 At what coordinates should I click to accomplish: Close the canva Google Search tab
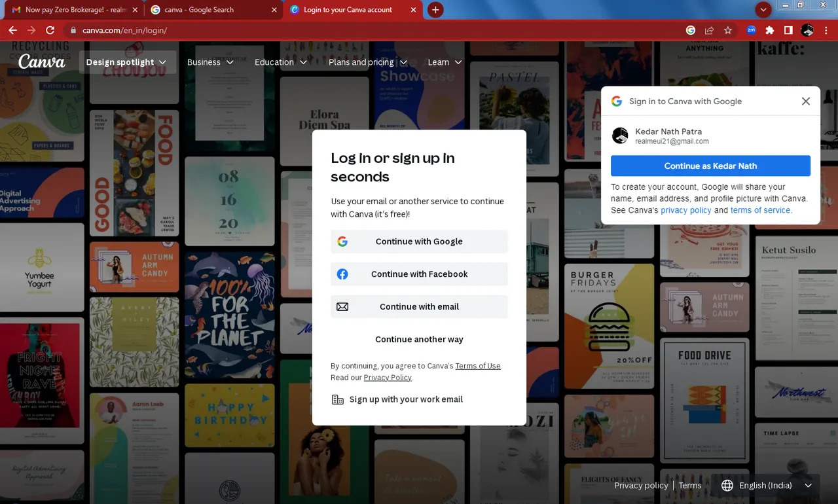pyautogui.click(x=273, y=10)
